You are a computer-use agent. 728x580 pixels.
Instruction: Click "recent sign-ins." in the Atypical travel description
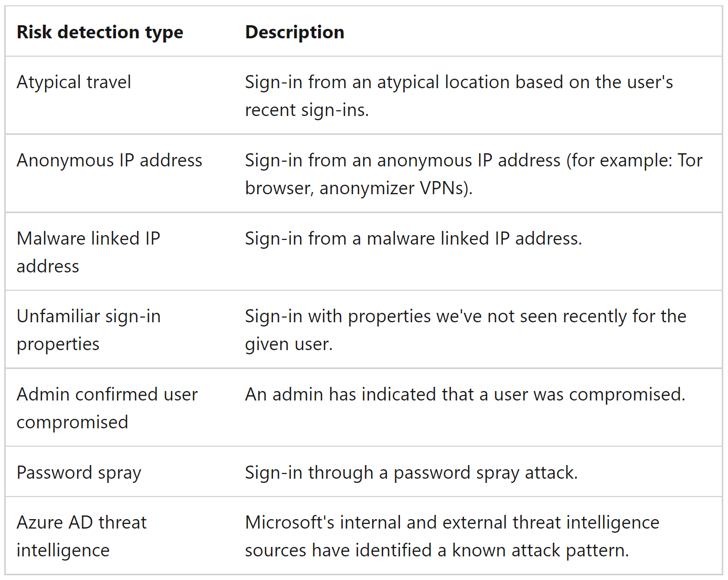pyautogui.click(x=307, y=110)
